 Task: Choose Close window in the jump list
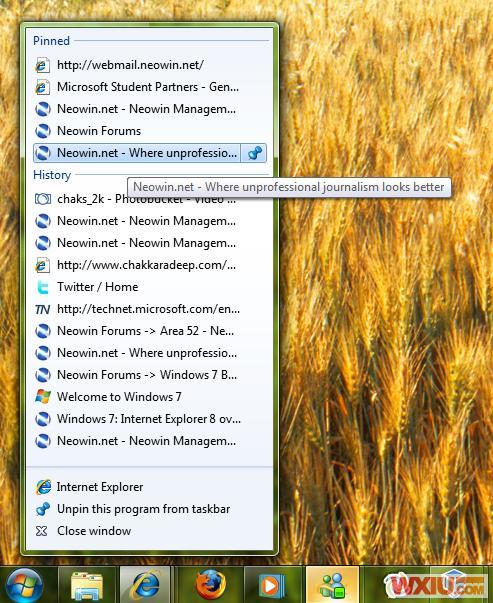click(150, 531)
